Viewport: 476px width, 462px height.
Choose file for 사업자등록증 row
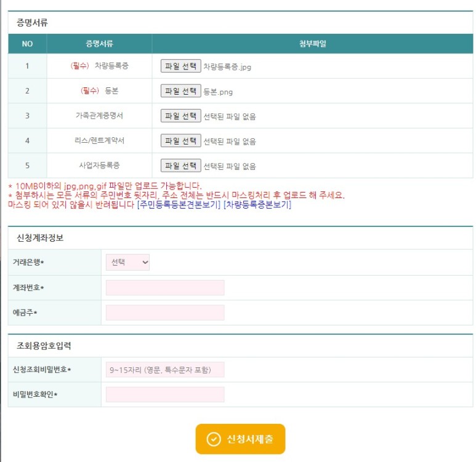point(180,165)
